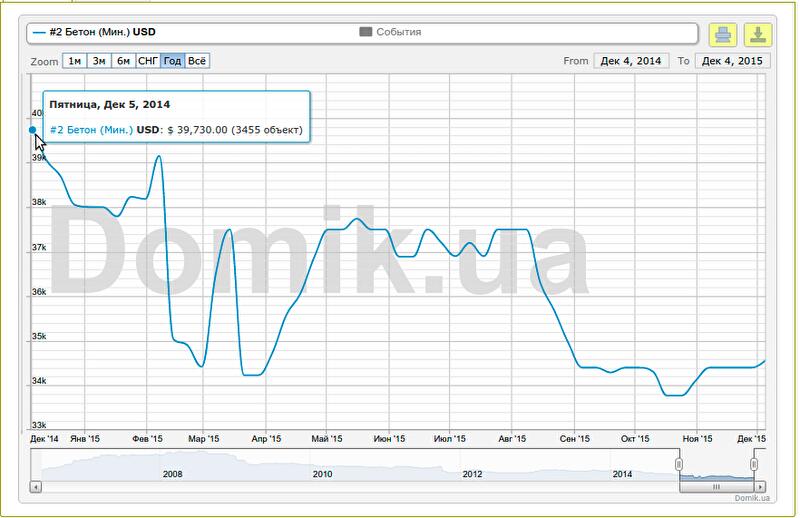Select the СНГ zoom range
Viewport: 800px width, 518px height.
point(148,61)
